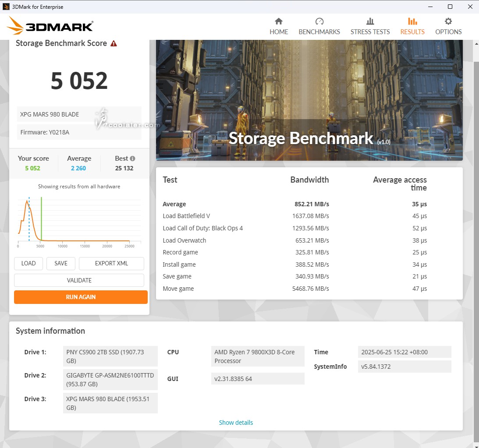Screen dimensions: 479x448
Task: Minimize the 3DMark window
Action: coord(430,7)
